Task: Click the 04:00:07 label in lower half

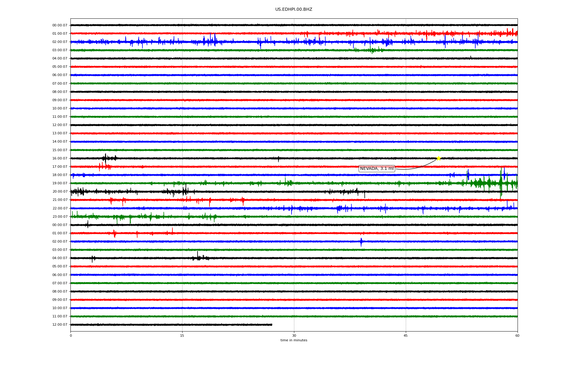Action: click(x=60, y=258)
